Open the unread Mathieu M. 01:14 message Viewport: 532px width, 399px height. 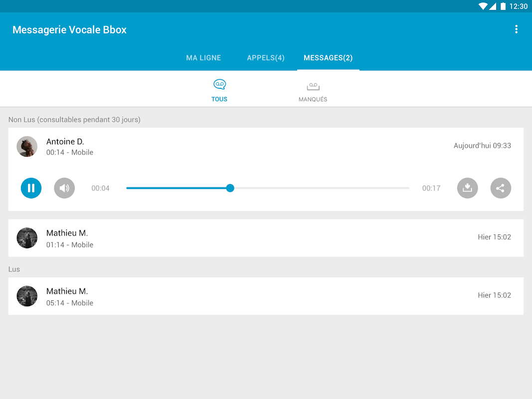coord(266,238)
